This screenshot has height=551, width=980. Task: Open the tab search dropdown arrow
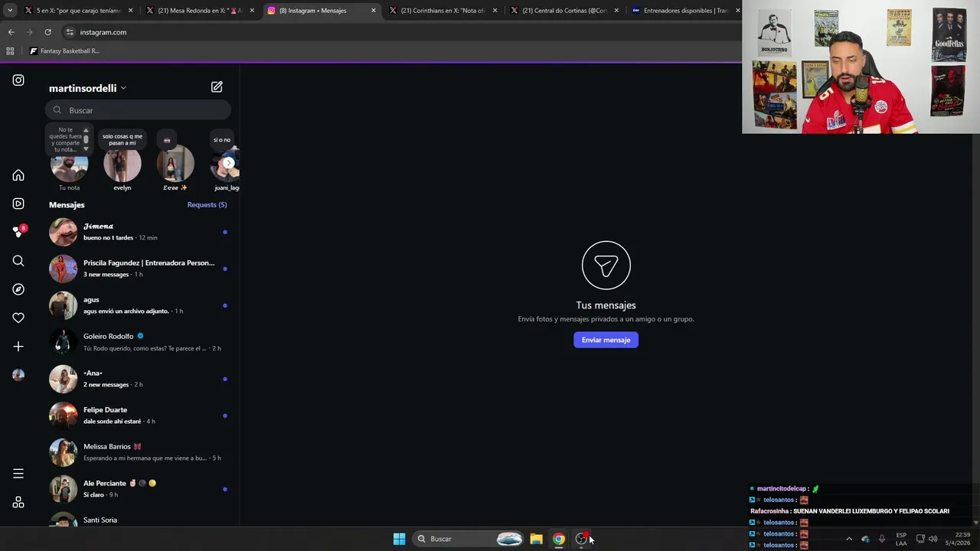click(x=9, y=11)
